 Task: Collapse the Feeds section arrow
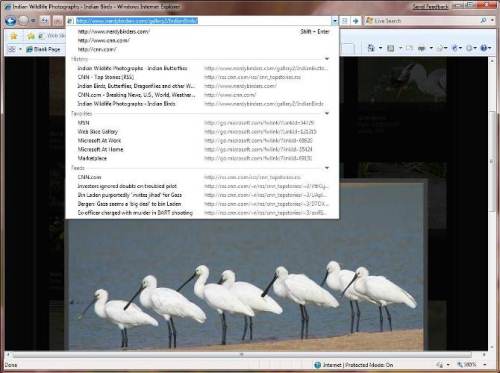coord(327,168)
